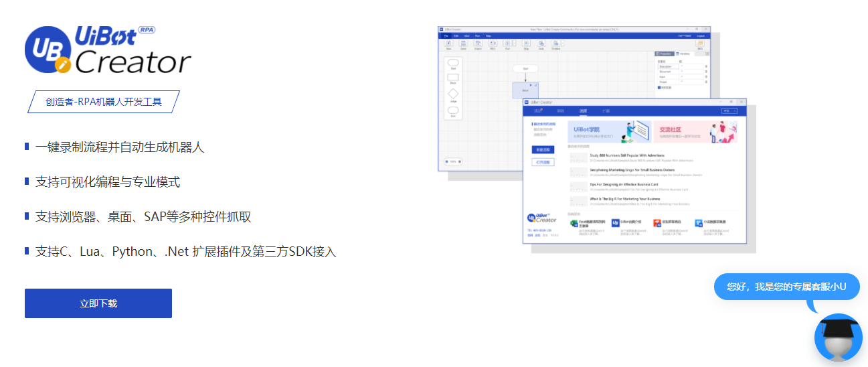The image size is (868, 367).
Task: Open the 扩展 tab in the front UiBot window
Action: coord(606,111)
